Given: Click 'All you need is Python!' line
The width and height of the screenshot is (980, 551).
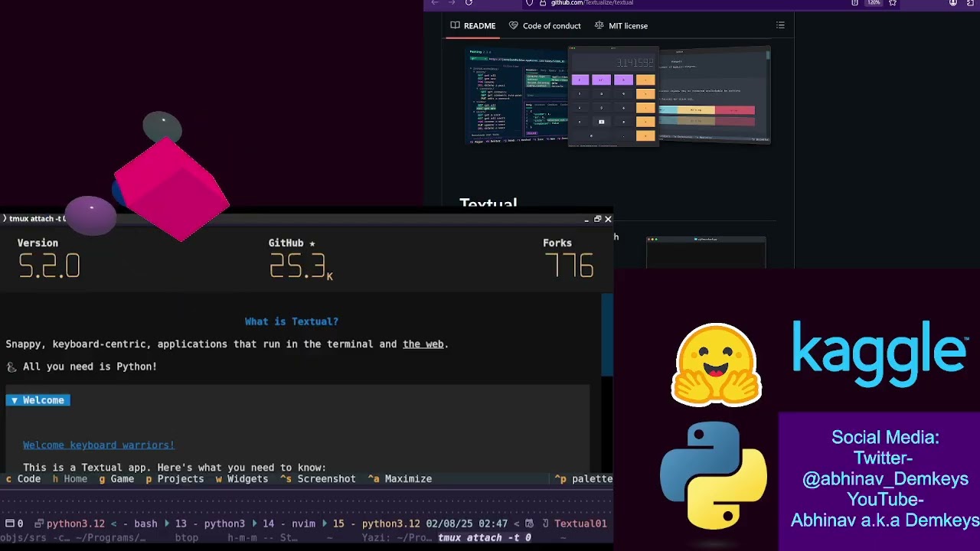Looking at the screenshot, I should (x=90, y=367).
